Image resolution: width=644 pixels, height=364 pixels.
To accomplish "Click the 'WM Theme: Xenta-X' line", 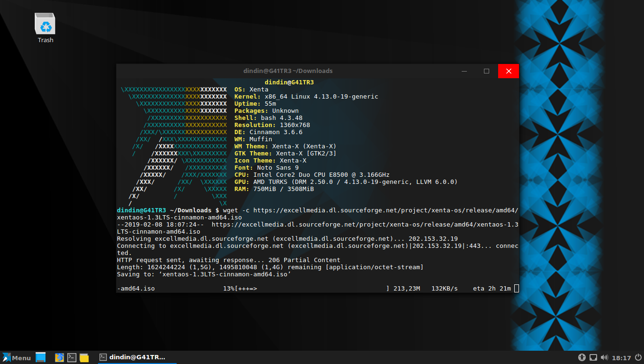I will [286, 146].
